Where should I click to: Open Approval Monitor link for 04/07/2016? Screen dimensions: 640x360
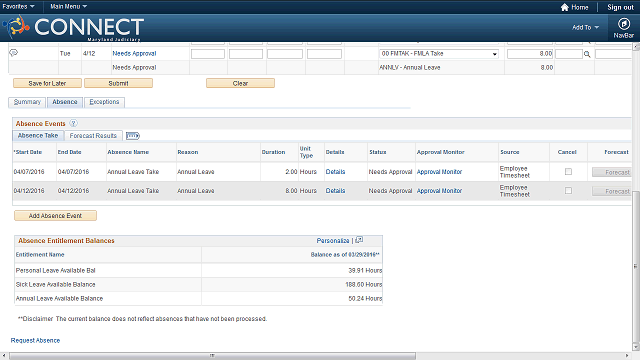coord(439,172)
